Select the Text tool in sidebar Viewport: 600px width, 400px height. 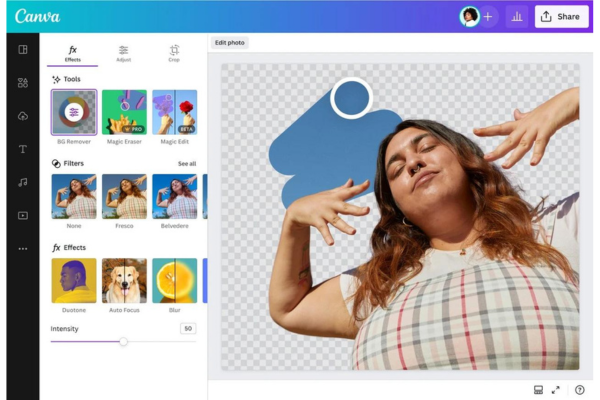point(22,149)
